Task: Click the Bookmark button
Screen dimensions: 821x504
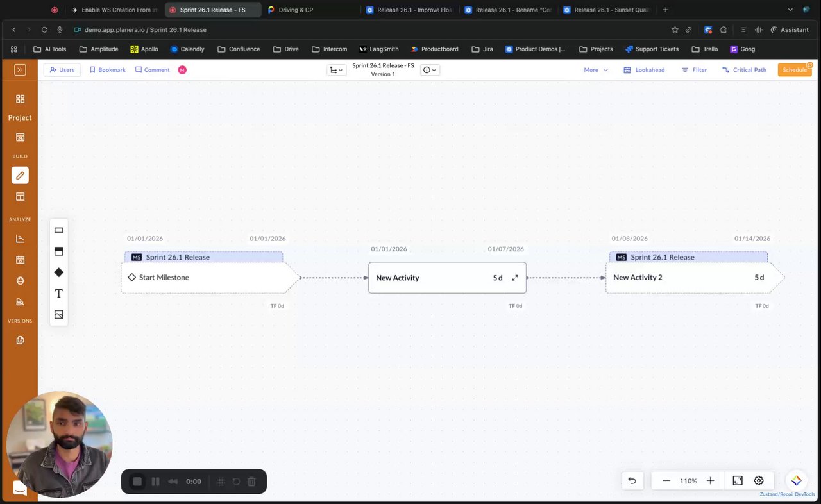Action: pos(108,70)
